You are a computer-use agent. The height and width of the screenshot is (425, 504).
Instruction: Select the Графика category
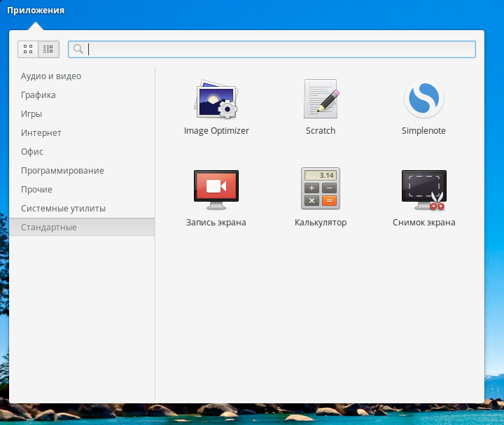tap(38, 95)
